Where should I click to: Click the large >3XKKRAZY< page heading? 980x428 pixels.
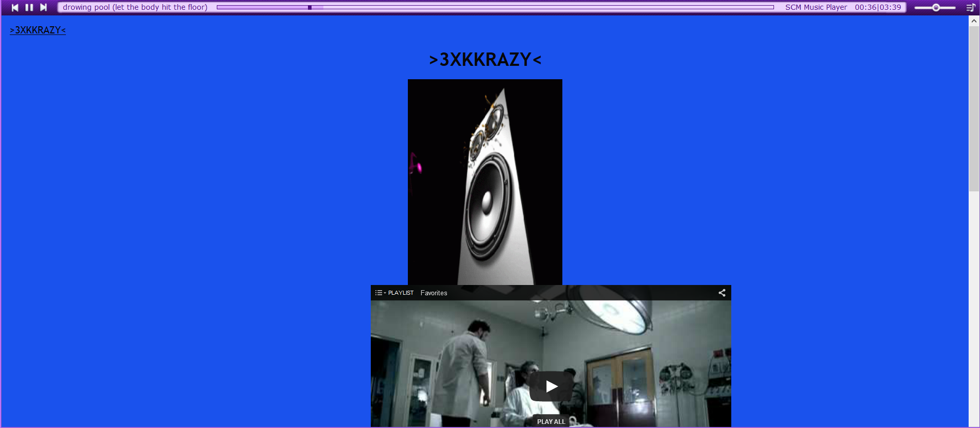[485, 60]
